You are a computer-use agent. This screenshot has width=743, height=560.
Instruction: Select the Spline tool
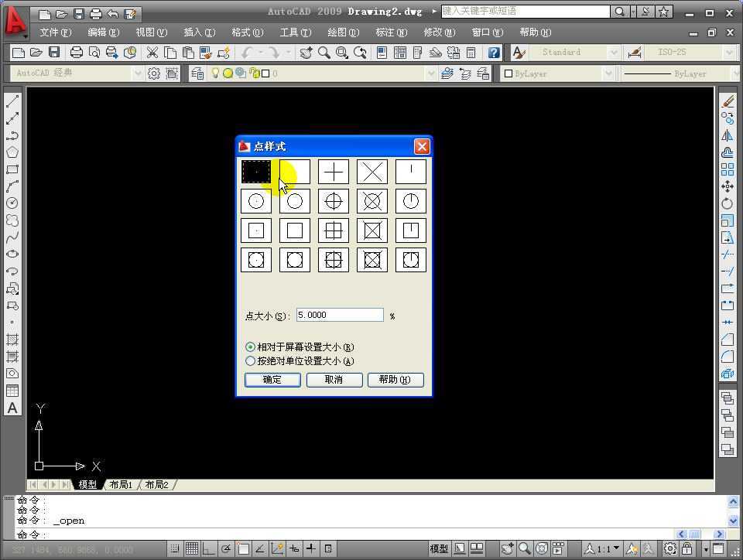coord(12,237)
